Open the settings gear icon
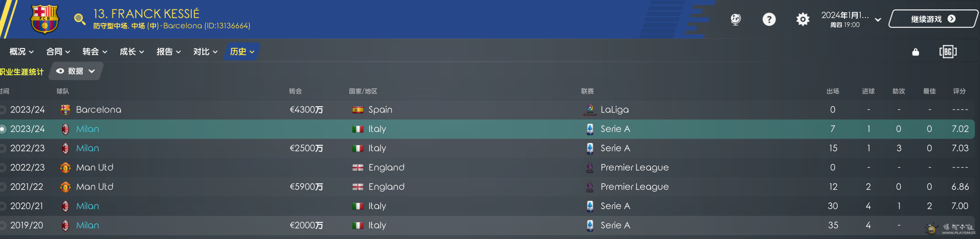 pyautogui.click(x=803, y=19)
